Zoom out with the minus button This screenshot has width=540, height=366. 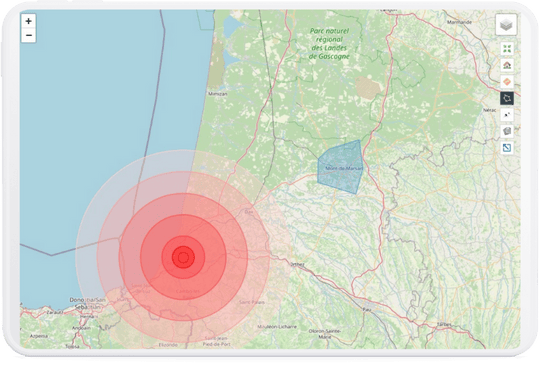pos(29,35)
